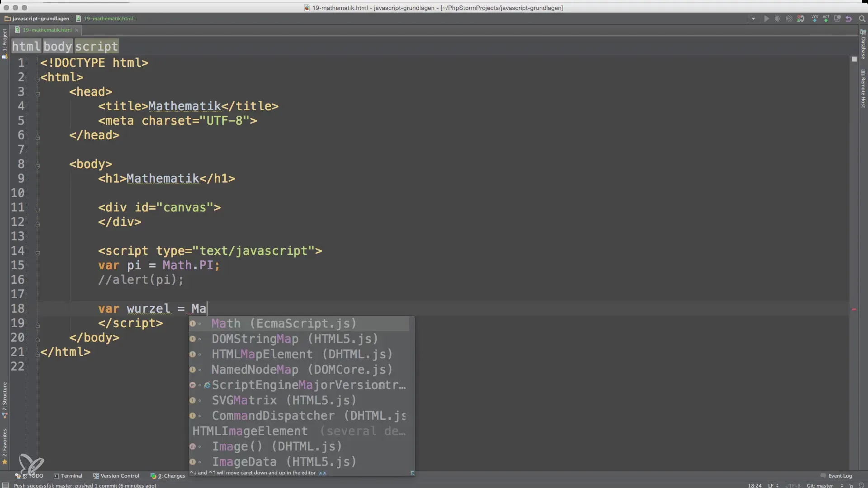The width and height of the screenshot is (868, 488).
Task: Click pi icon in completion popup footer
Action: (412, 473)
